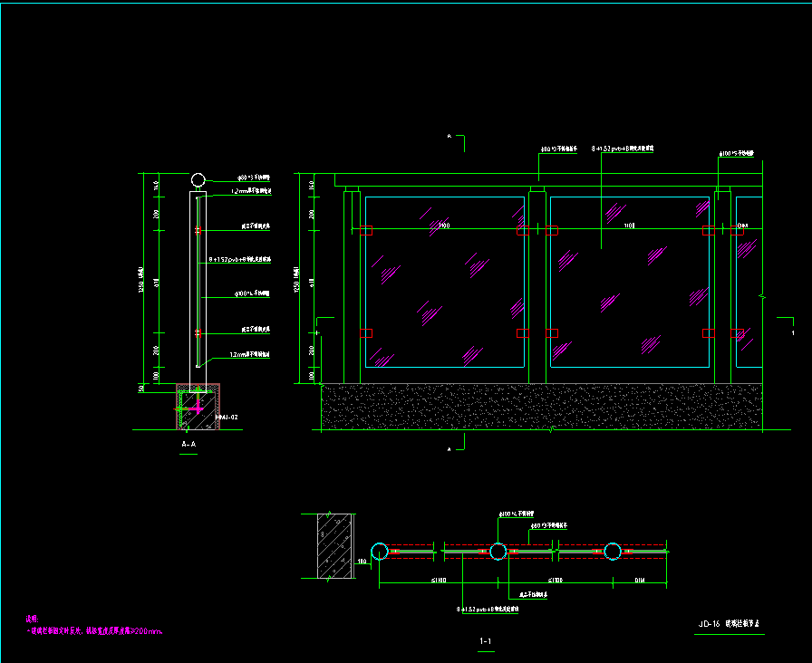Select the 180 wall offset dimension in the 1-1 plan
812x663 pixels.
362,562
